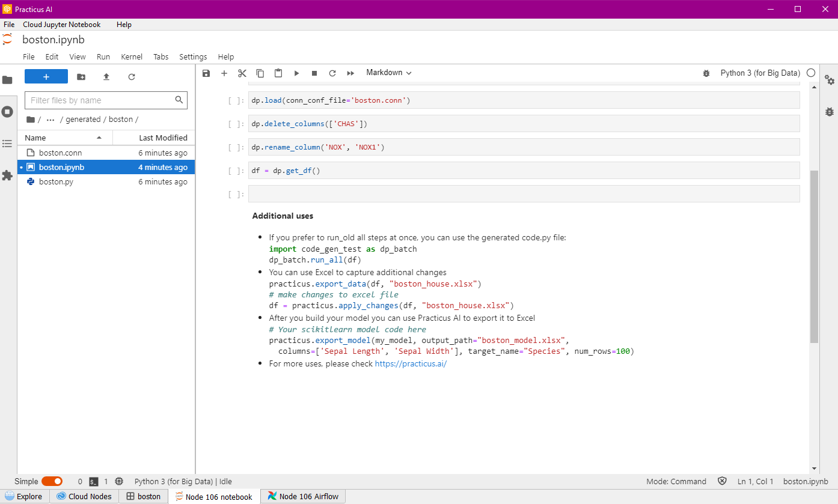Save the notebook with the disk icon
The image size is (838, 504).
[x=206, y=73]
